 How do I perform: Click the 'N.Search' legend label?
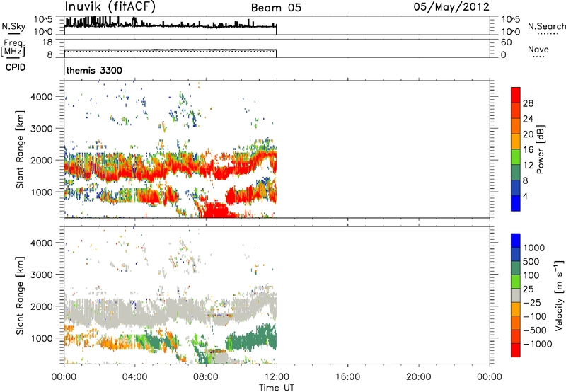547,26
